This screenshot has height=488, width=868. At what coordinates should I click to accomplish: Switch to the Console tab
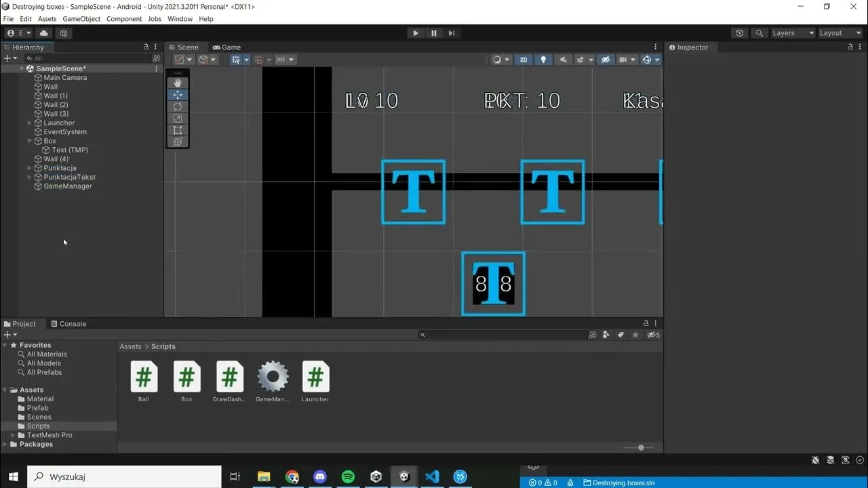tap(68, 323)
